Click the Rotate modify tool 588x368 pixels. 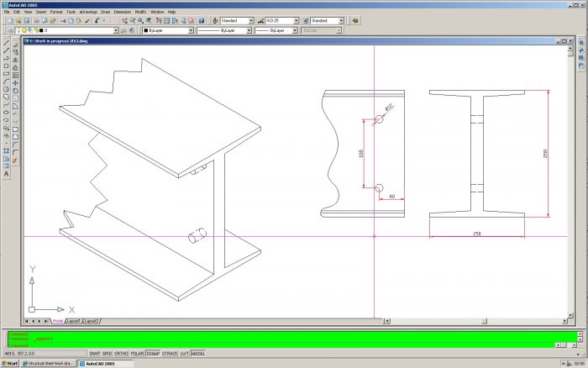click(x=15, y=91)
